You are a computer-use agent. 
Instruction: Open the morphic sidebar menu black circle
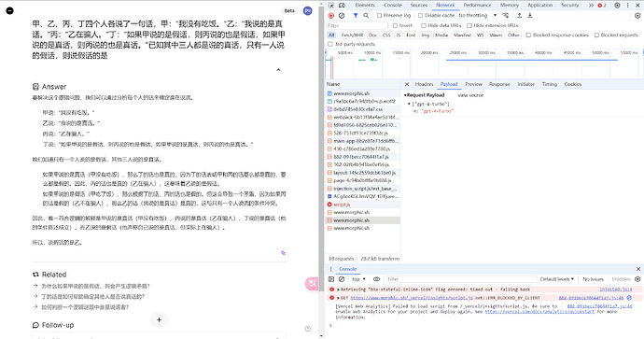click(10, 10)
